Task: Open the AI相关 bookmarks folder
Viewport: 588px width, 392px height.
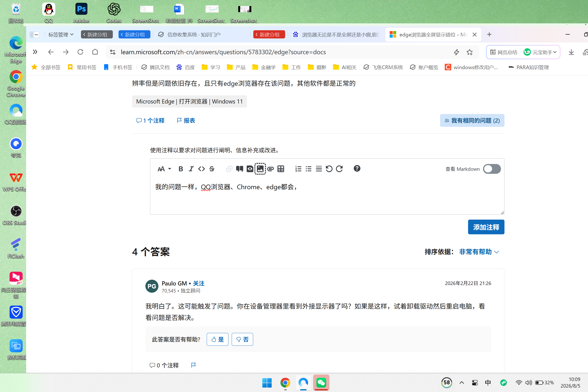Action: [x=345, y=67]
